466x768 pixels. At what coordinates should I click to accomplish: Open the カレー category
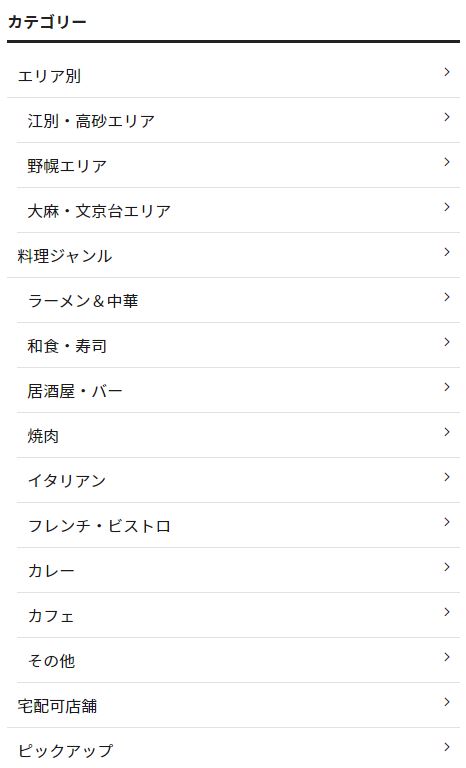click(x=238, y=571)
